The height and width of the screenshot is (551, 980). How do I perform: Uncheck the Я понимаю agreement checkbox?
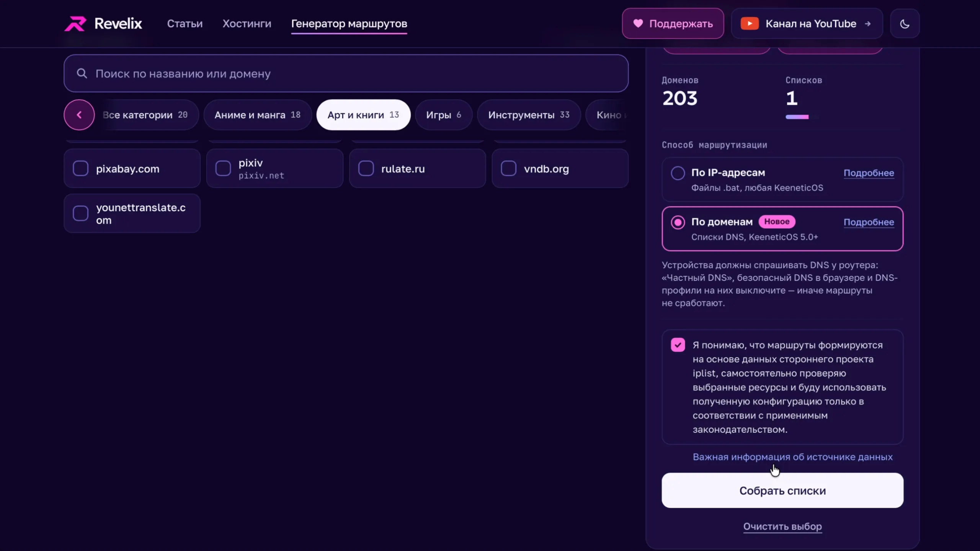pyautogui.click(x=678, y=345)
